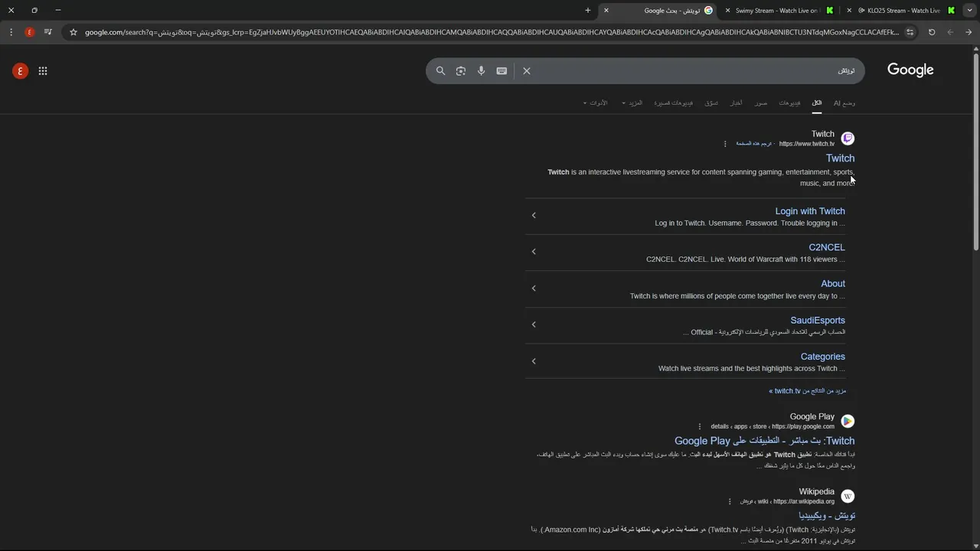Go back with the bright right-pointing arrow
The width and height of the screenshot is (980, 551).
(x=969, y=32)
